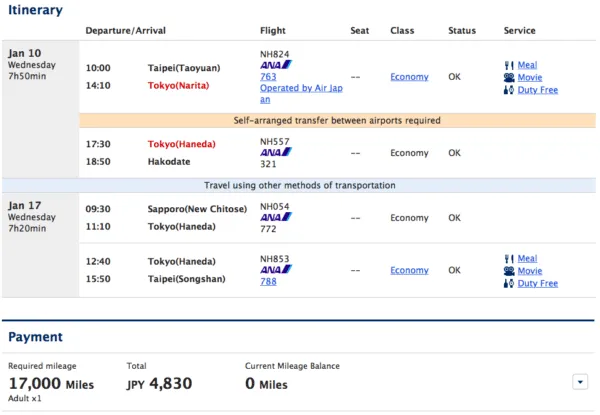Screen dimensions: 600x415
Task: Open aircraft type 788 link
Action: [x=268, y=282]
